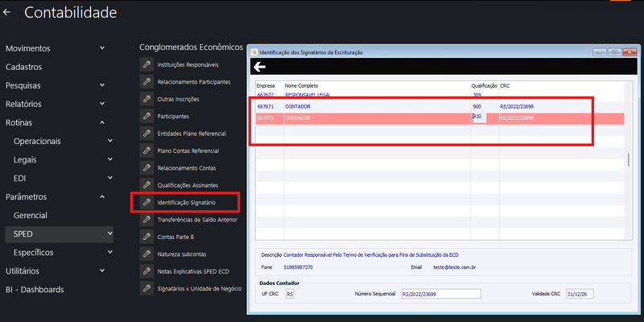Click the back arrow beside Contabilidade
Image resolution: width=644 pixels, height=322 pixels.
[6, 12]
